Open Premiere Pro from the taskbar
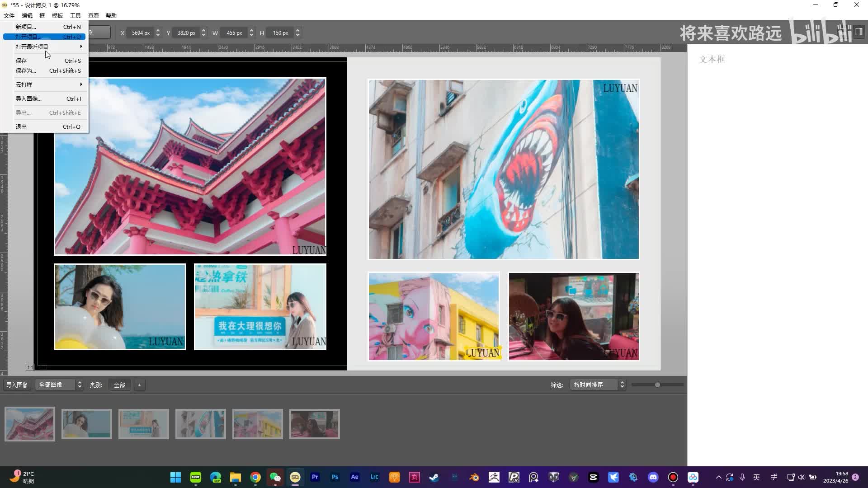 pyautogui.click(x=315, y=477)
